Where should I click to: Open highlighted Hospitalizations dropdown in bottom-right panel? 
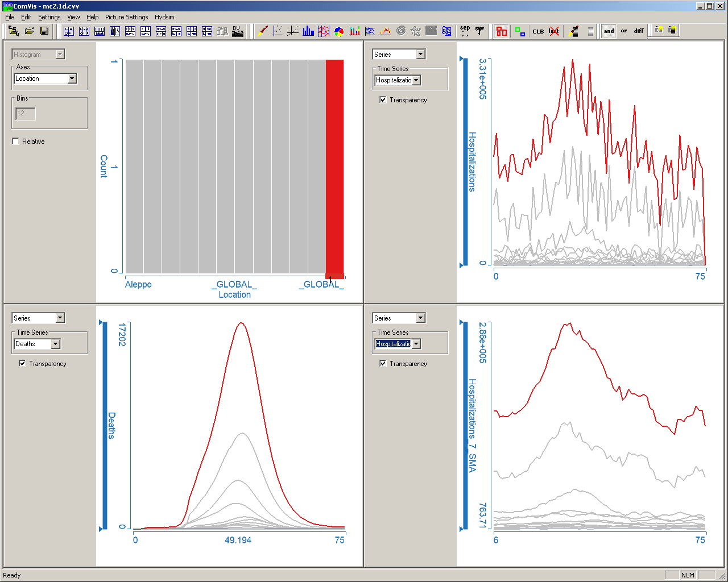(416, 344)
